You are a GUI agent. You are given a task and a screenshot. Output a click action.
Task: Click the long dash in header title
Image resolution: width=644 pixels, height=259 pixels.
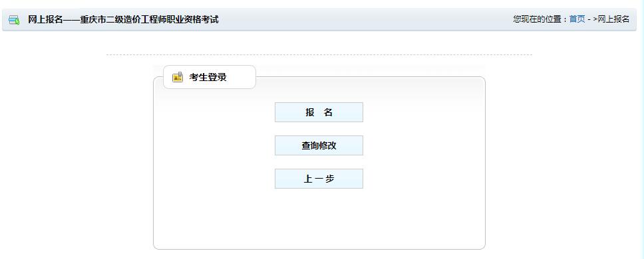coord(71,19)
